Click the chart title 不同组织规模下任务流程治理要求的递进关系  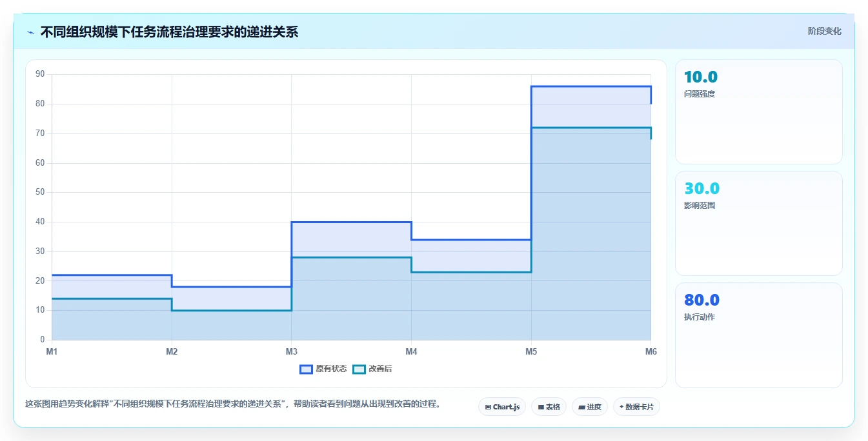point(170,32)
